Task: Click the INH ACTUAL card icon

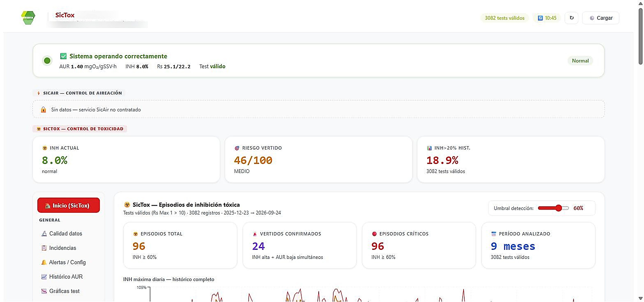Action: pos(45,148)
